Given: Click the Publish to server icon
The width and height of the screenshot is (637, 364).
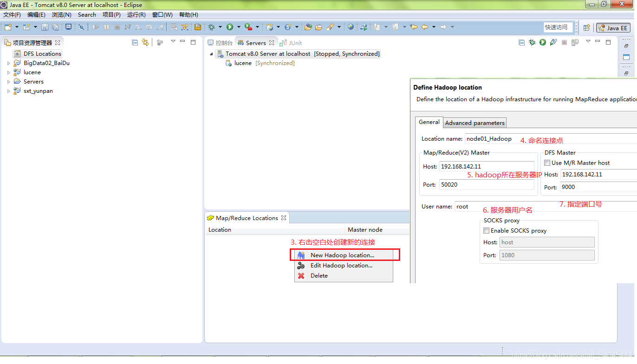Looking at the screenshot, I should pos(575,42).
